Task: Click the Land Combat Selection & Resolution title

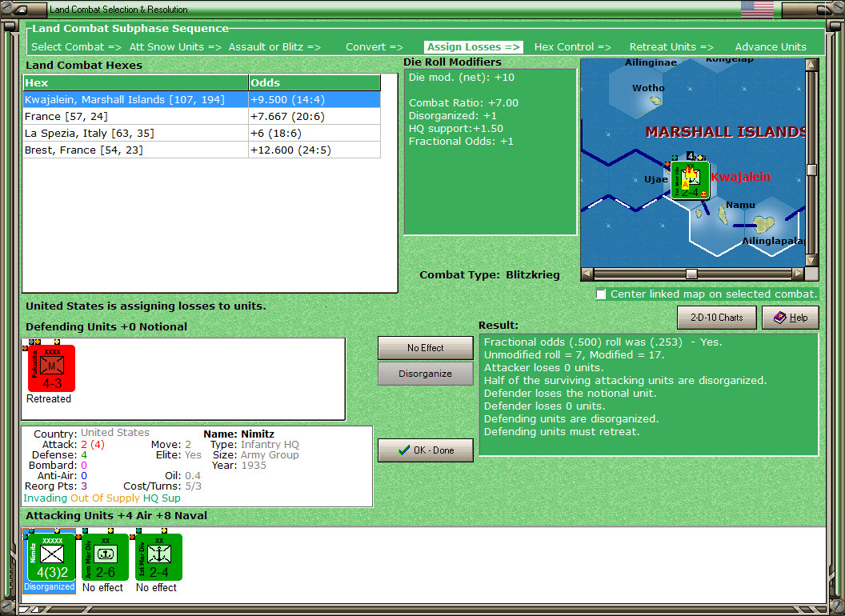Action: pos(118,9)
